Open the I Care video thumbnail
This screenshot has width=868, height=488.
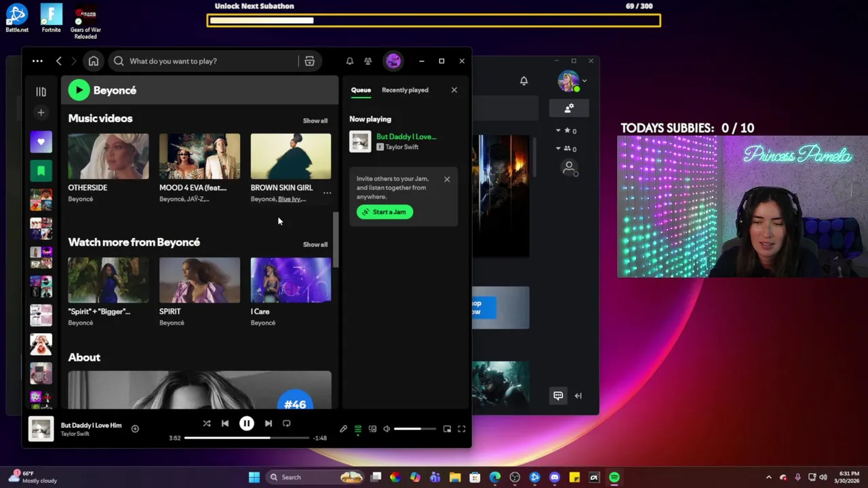point(291,280)
